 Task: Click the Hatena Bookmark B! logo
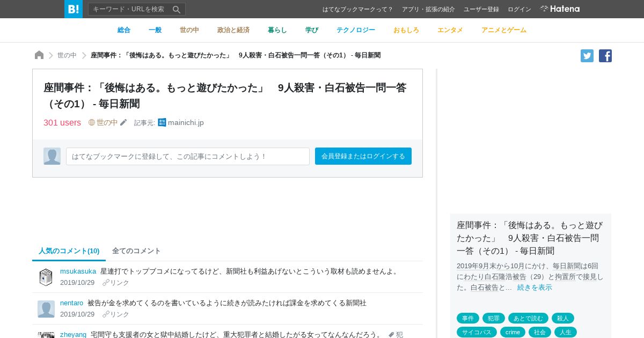[x=74, y=9]
